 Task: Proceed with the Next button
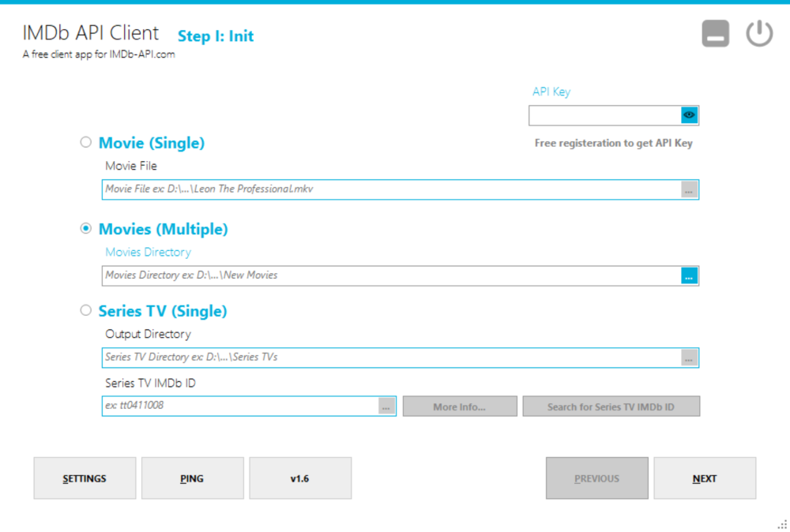[704, 478]
